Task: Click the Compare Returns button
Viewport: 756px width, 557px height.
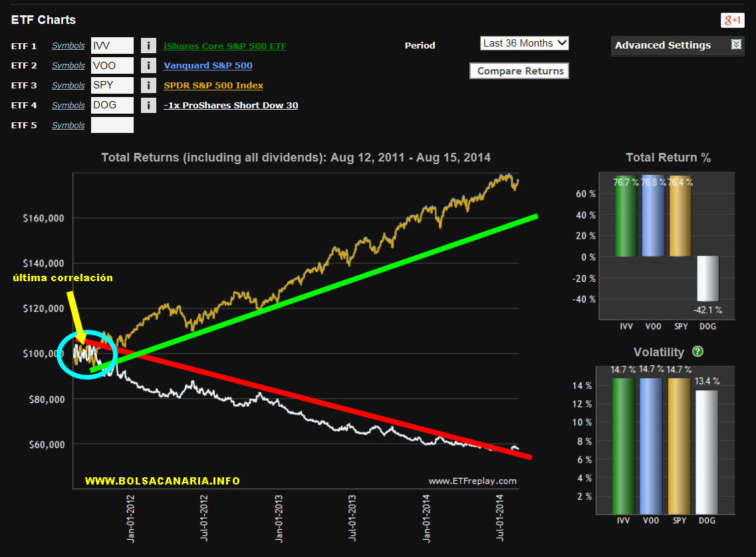Action: pos(519,71)
